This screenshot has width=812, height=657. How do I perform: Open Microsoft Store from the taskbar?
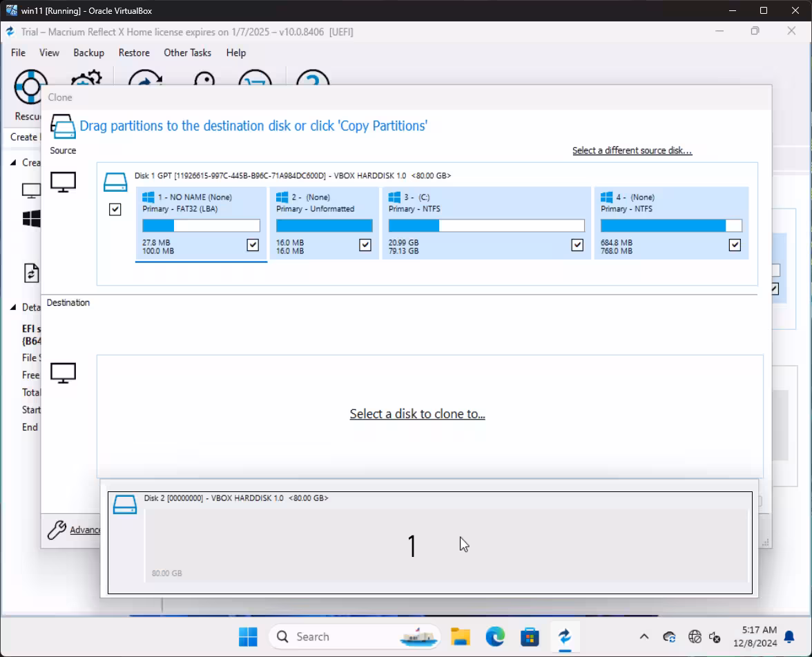coord(530,637)
